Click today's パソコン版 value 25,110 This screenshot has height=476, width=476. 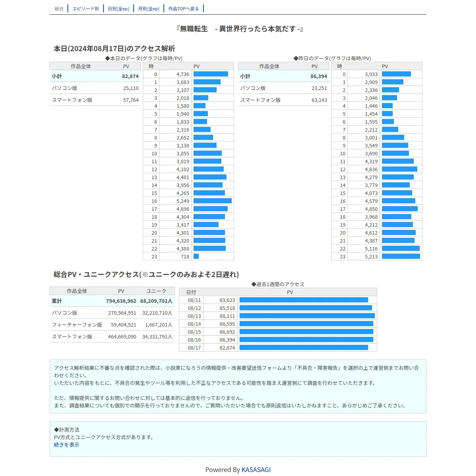[131, 88]
